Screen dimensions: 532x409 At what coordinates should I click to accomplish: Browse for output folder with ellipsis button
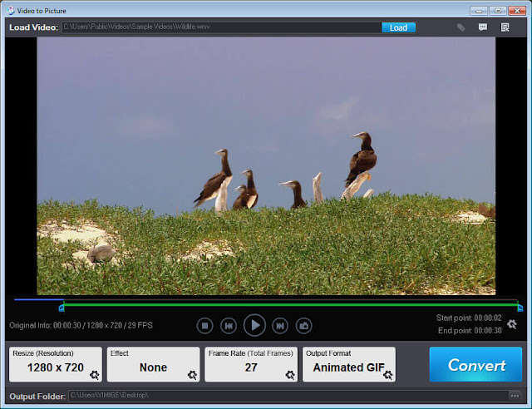pos(515,396)
